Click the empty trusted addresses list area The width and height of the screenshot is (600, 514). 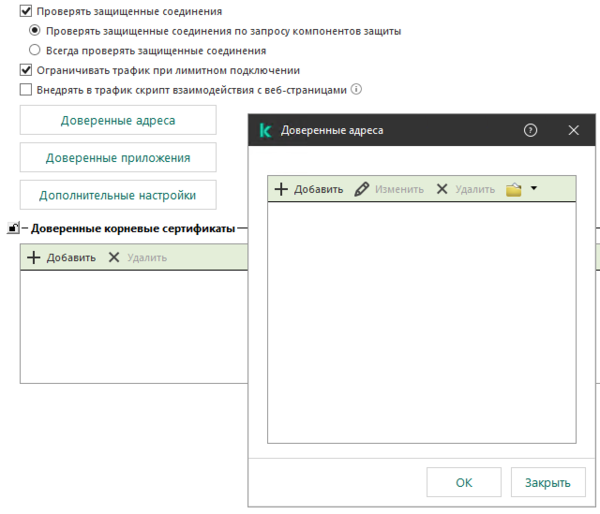pos(421,320)
